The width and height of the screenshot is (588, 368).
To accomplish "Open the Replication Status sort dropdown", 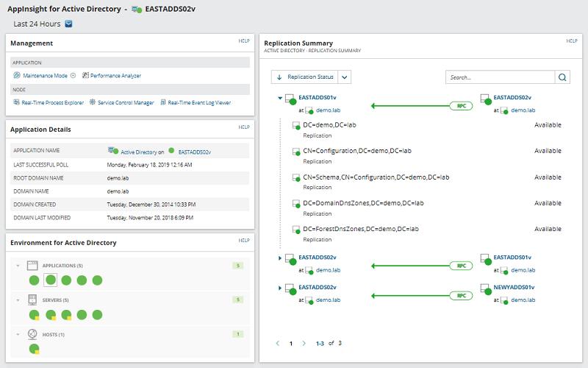I will click(x=344, y=77).
